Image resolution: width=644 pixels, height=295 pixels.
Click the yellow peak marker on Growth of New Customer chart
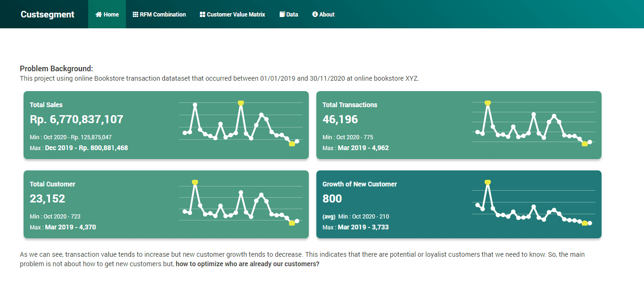tap(487, 182)
